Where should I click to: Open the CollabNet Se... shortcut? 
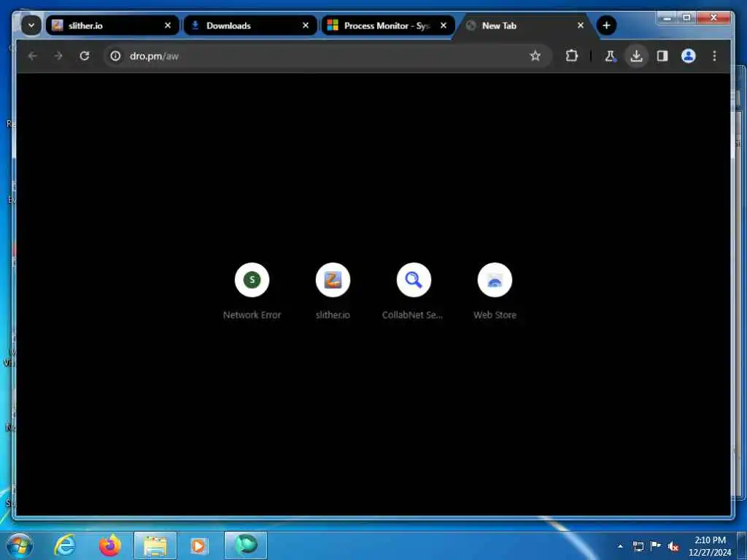point(414,292)
